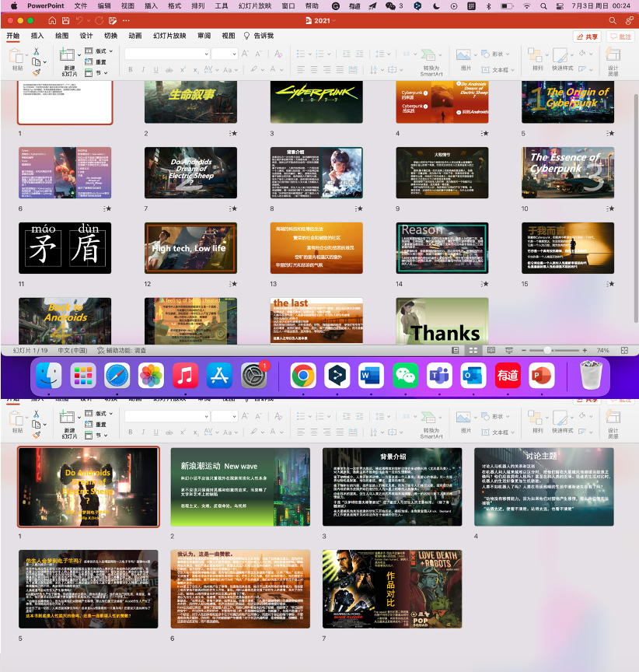Select the Thanks slide thumbnail
The image size is (639, 672).
click(x=442, y=320)
